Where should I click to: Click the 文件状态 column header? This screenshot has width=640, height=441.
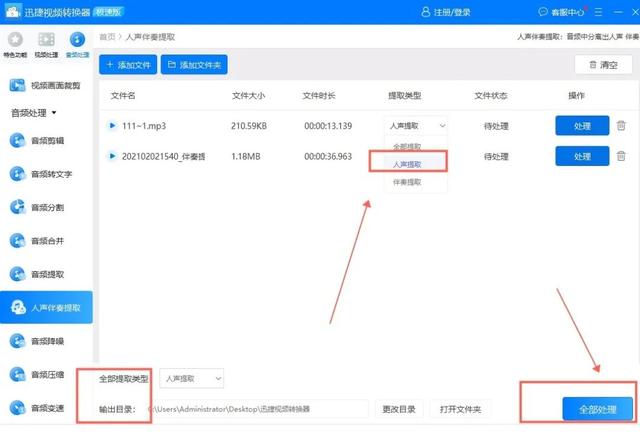(491, 96)
